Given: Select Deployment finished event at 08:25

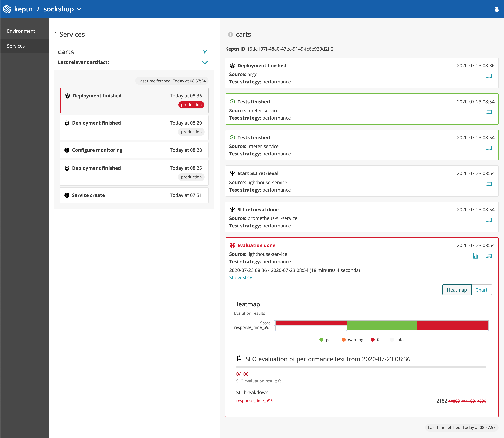Looking at the screenshot, I should point(134,173).
